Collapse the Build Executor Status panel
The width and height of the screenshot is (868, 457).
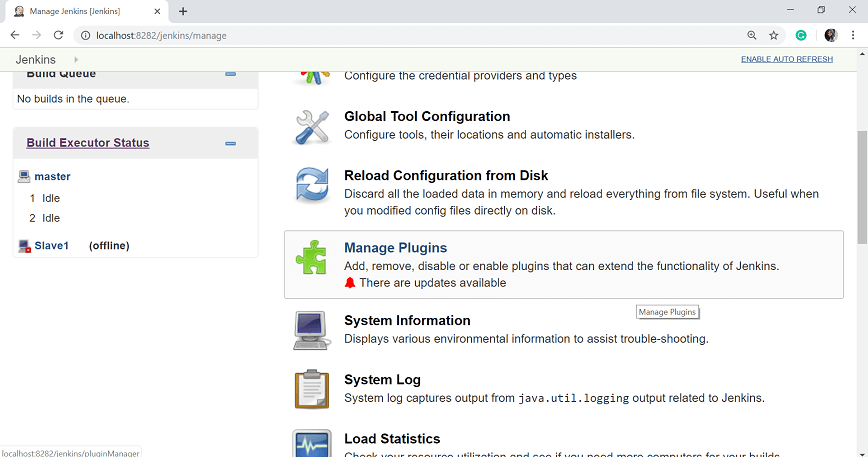click(x=231, y=144)
